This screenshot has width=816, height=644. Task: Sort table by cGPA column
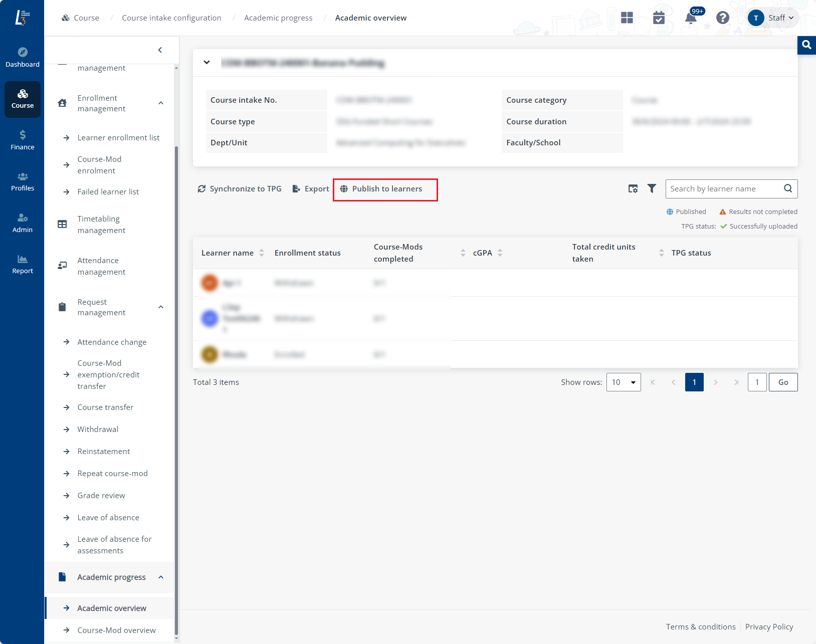tap(500, 253)
